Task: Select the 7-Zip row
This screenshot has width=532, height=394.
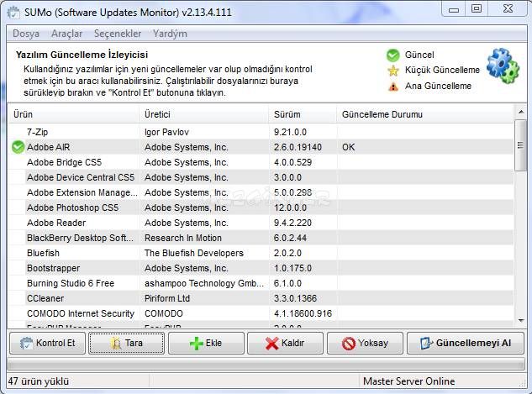Action: (261, 132)
